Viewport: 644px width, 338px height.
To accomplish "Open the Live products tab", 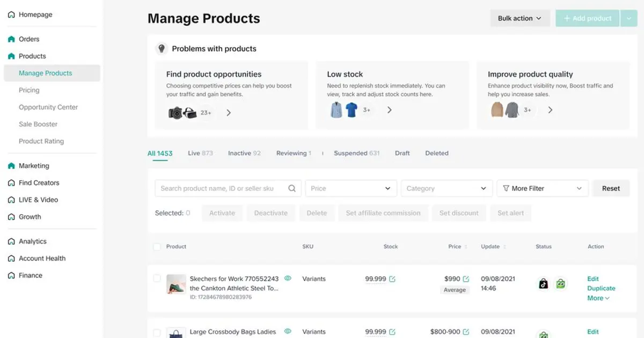I will pos(200,153).
